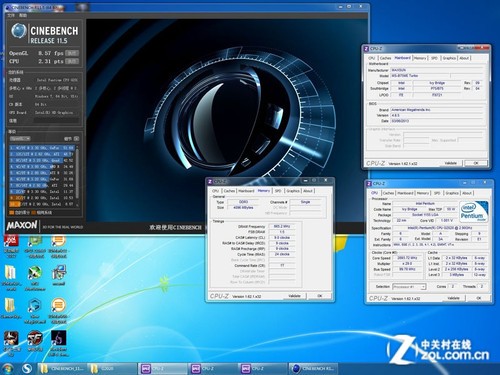Screen dimensions: 500x375
Task: Click the Cinebench info input field
Action: point(57,120)
